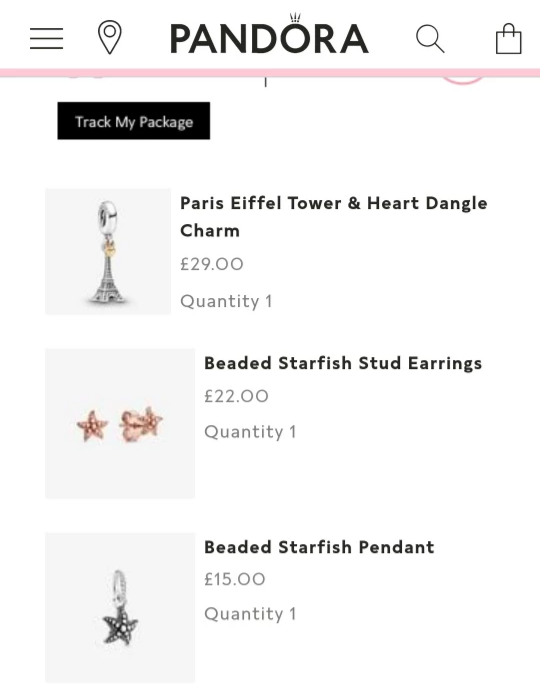Go to homepage via Pandora logo
Screen dimensions: 540x688
click(x=269, y=38)
